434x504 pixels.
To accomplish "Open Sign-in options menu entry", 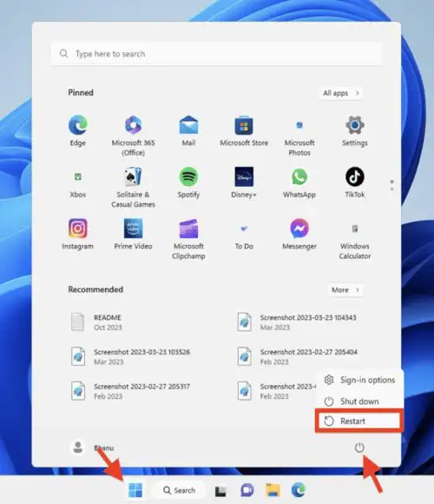I will coord(358,380).
